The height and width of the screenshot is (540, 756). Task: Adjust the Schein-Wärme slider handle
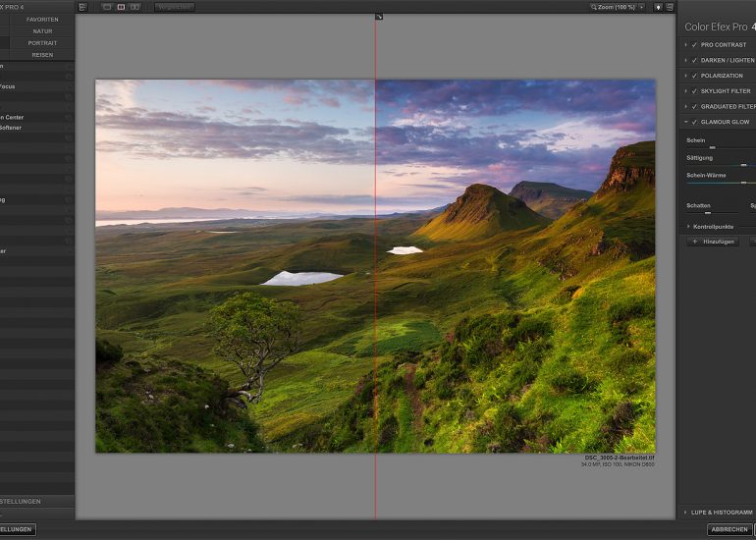point(743,183)
